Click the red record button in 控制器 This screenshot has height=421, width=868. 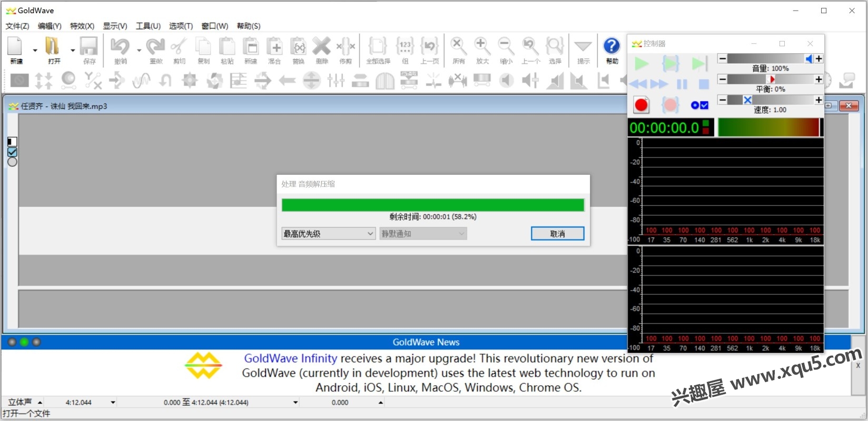(x=641, y=105)
